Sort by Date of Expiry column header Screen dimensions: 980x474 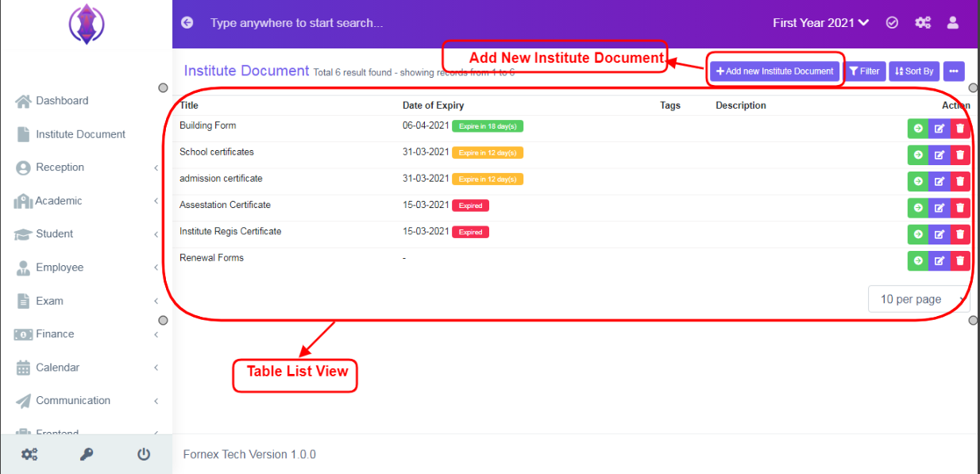(433, 106)
